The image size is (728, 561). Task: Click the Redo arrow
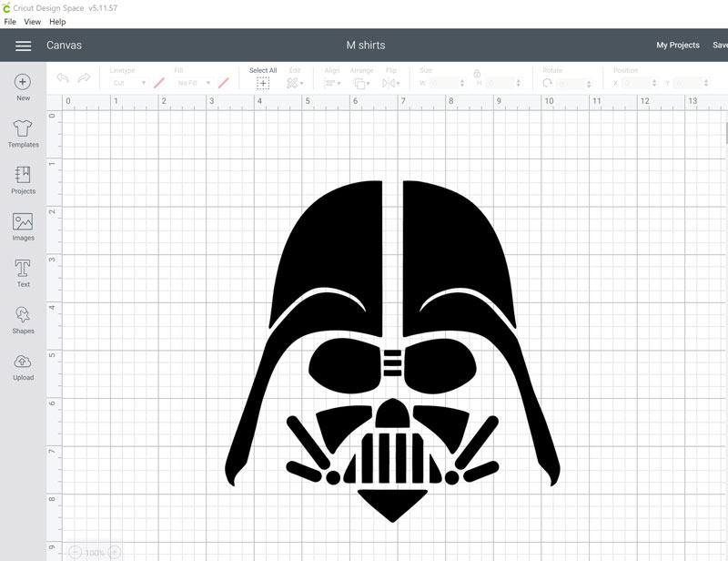coord(84,77)
